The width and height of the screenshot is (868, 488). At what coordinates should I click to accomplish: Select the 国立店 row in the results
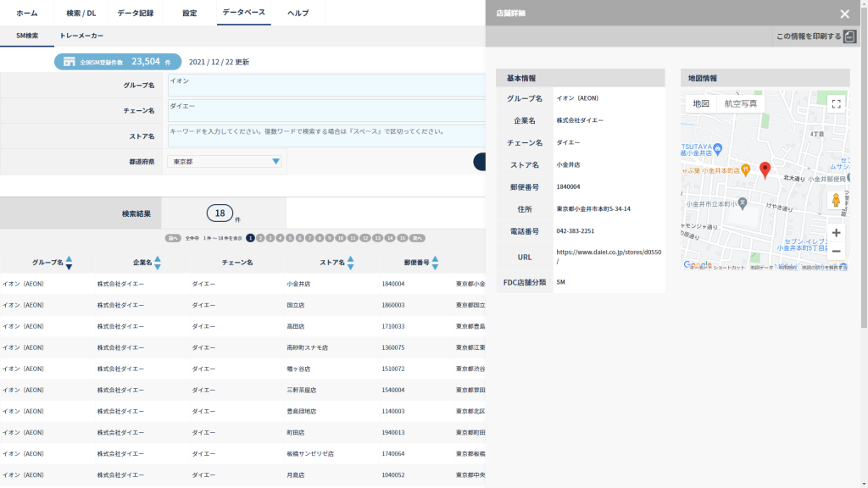[x=242, y=305]
